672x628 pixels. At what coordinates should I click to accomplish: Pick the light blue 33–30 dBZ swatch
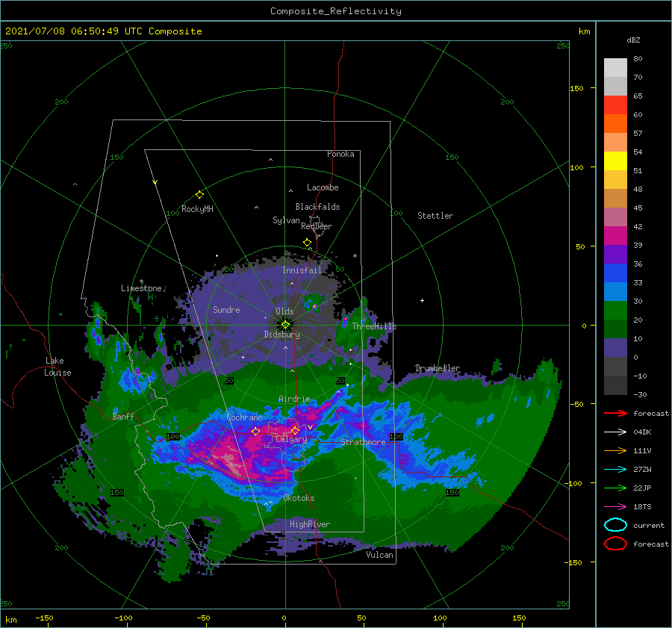point(615,291)
